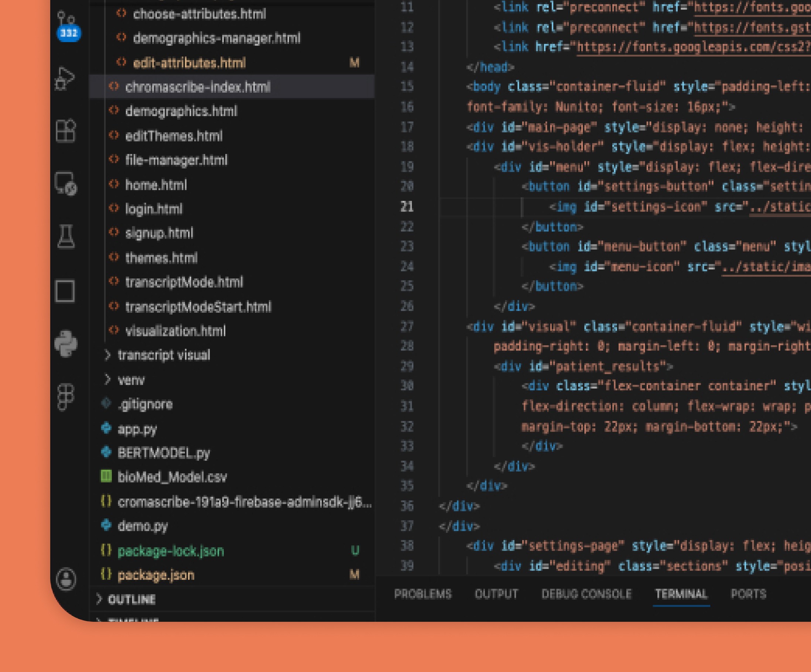Open Run and Debug view
The width and height of the screenshot is (811, 672).
[65, 79]
